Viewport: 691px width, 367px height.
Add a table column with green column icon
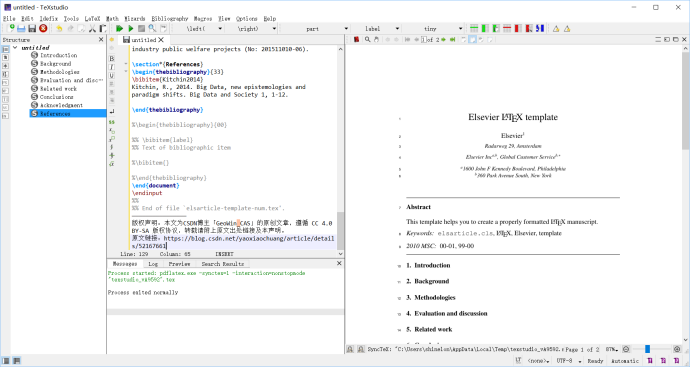coord(485,29)
